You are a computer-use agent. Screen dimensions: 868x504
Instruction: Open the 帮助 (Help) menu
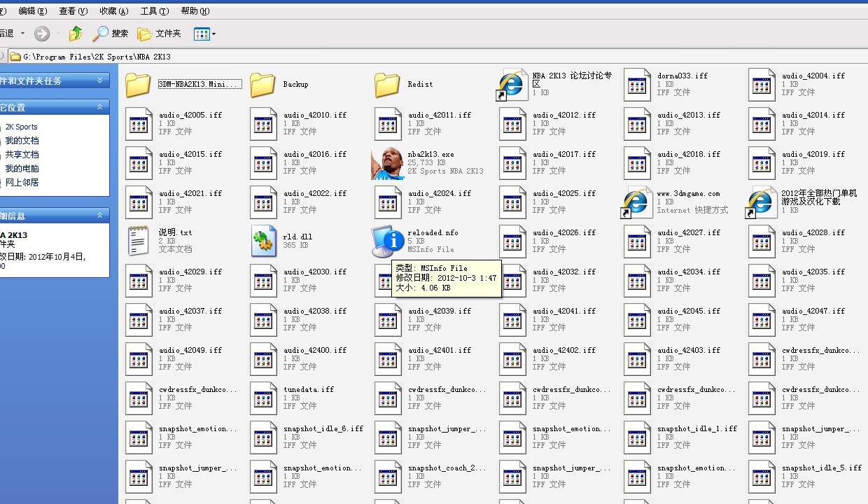[x=195, y=10]
